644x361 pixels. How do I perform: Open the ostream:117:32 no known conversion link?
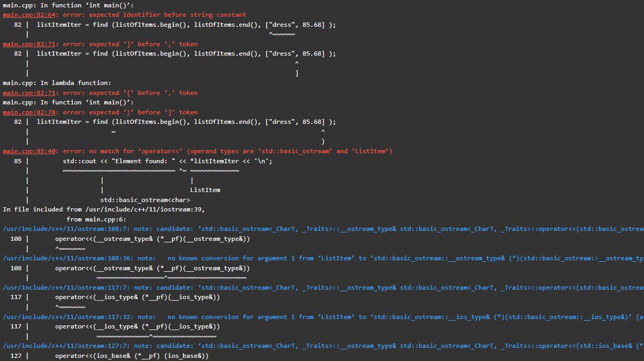[x=66, y=316]
